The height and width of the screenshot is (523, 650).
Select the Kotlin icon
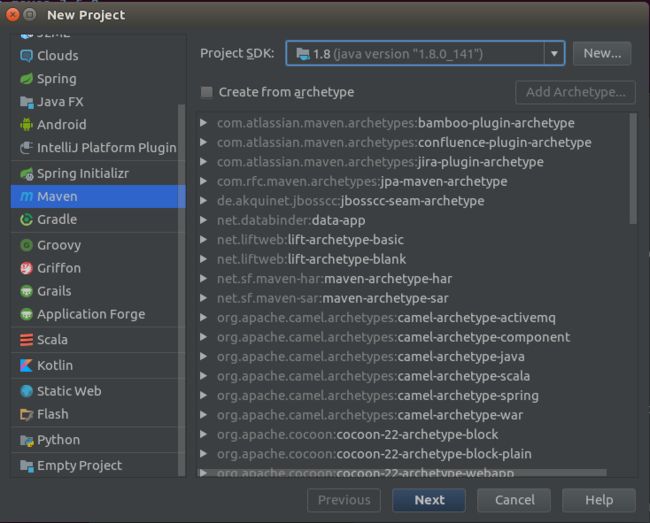(x=26, y=366)
